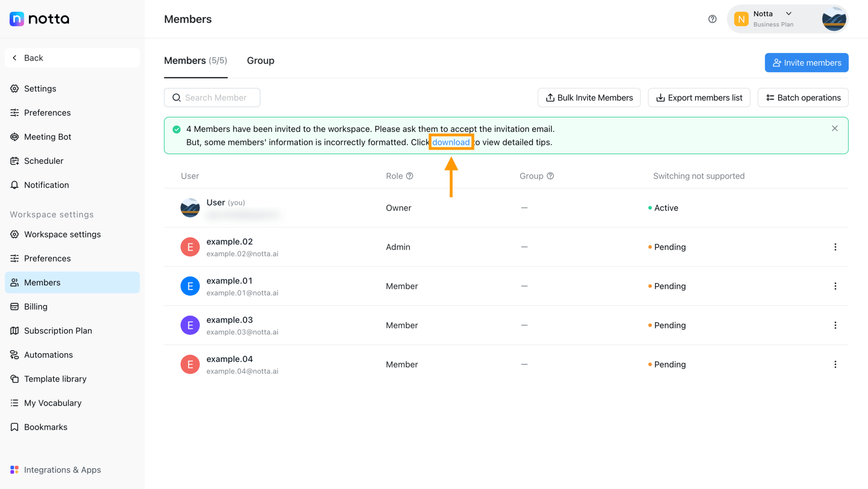Click the My Vocabulary sidebar icon
The height and width of the screenshot is (489, 868).
click(14, 403)
